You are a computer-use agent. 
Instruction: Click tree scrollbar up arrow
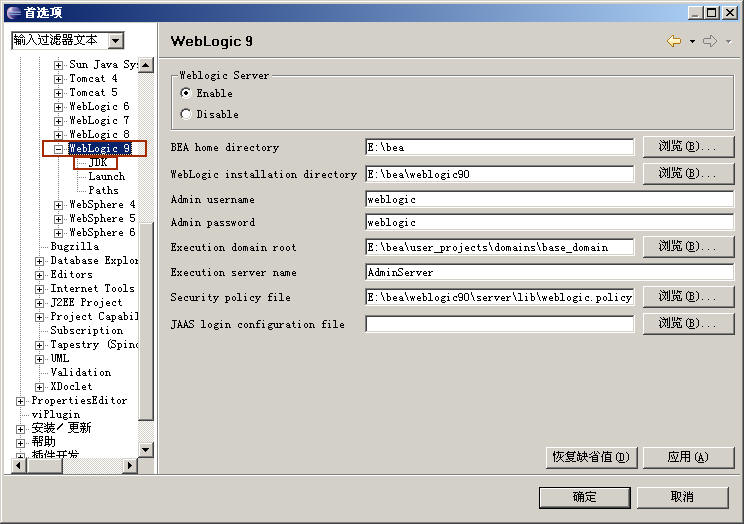point(146,65)
